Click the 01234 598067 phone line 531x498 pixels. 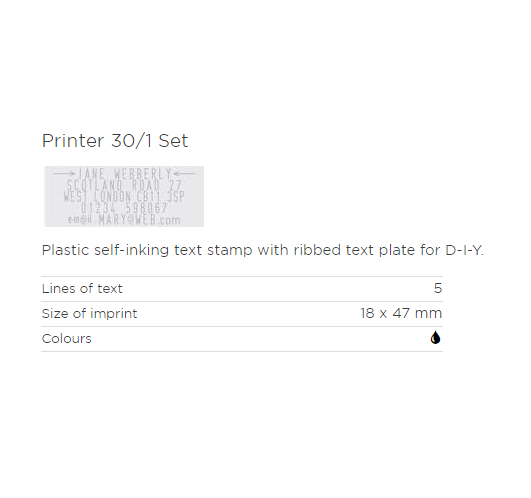tap(124, 208)
